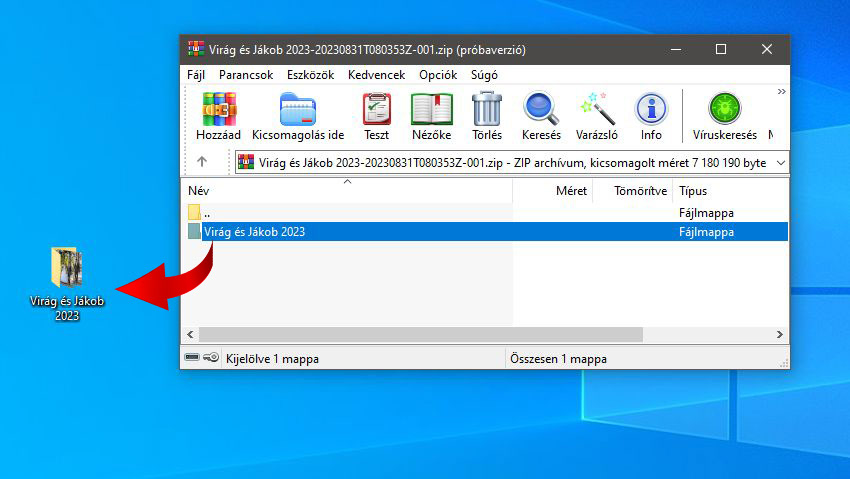This screenshot has width=850, height=479.
Task: Click the drive icon in status bar
Action: coord(192,357)
